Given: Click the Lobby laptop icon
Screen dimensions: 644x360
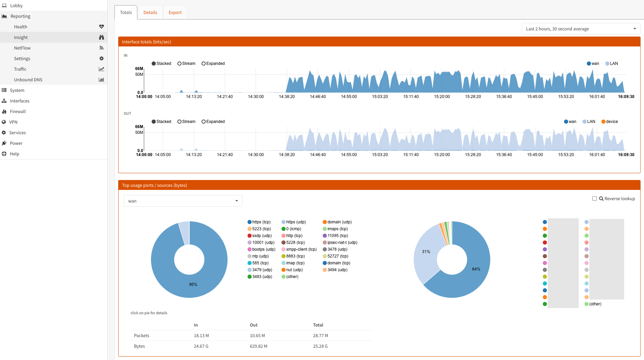Looking at the screenshot, I should click(x=4, y=5).
